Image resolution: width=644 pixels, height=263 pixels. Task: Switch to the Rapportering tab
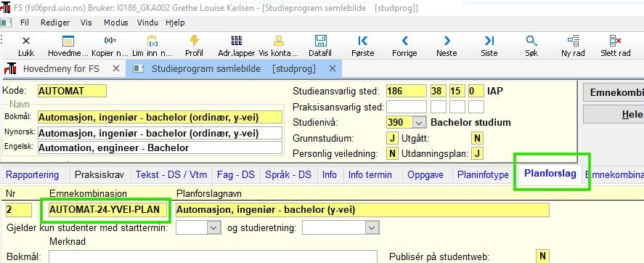(x=33, y=175)
